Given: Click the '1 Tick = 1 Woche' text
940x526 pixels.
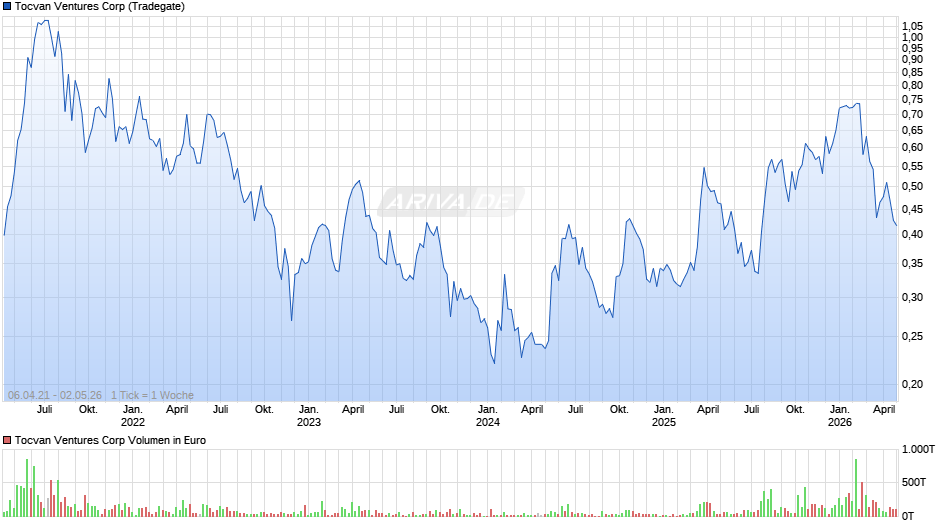Looking at the screenshot, I should 152,395.
